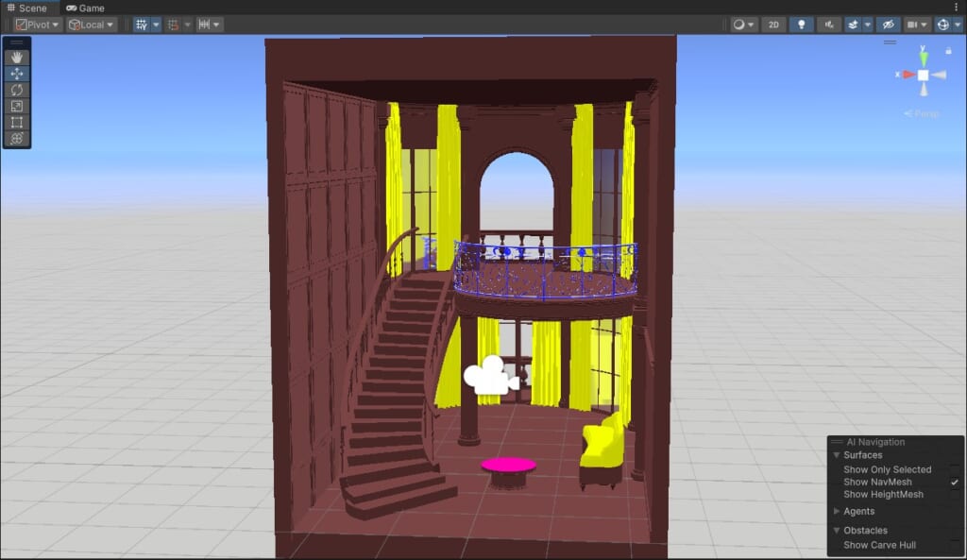Screen dimensions: 967x560
Task: Open grid visibility options dropdown arrow
Action: 156,25
